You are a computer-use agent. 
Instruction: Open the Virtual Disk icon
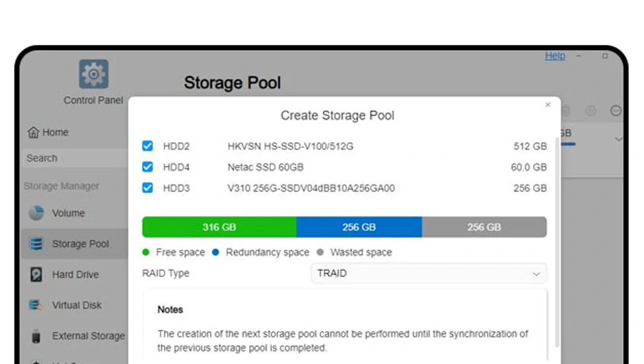36,305
